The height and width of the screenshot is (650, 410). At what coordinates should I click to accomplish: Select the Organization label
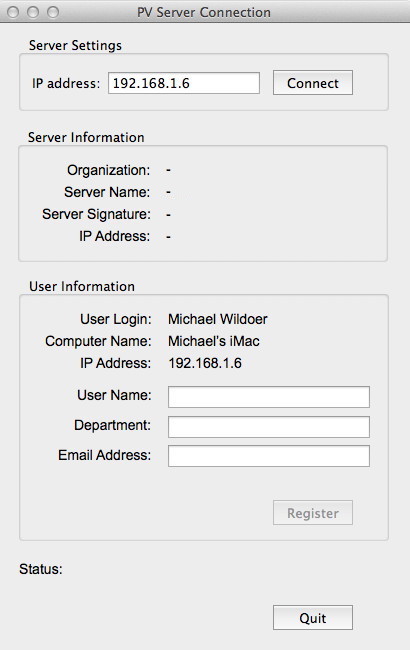[109, 170]
